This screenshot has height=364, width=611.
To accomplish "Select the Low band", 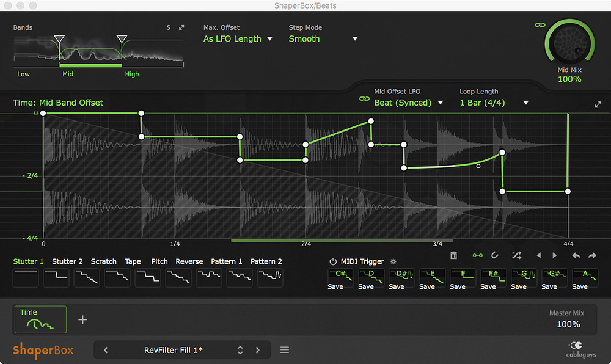I will click(x=23, y=74).
